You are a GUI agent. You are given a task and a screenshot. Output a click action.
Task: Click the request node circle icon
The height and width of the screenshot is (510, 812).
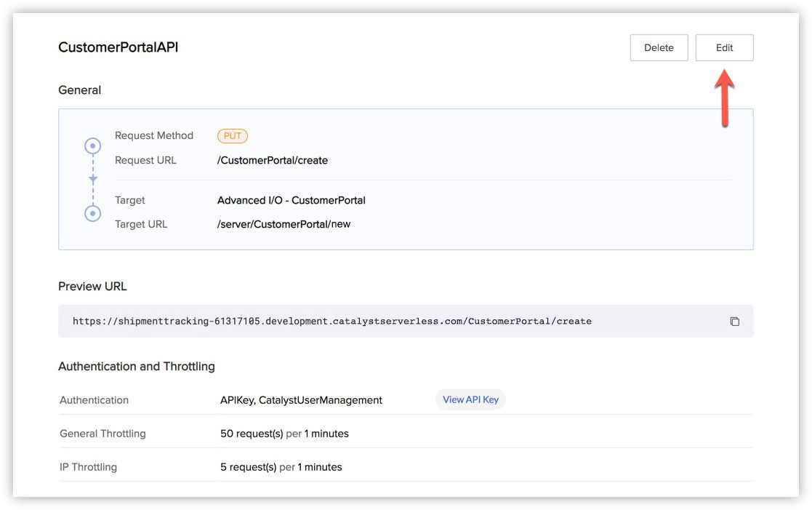click(x=93, y=146)
